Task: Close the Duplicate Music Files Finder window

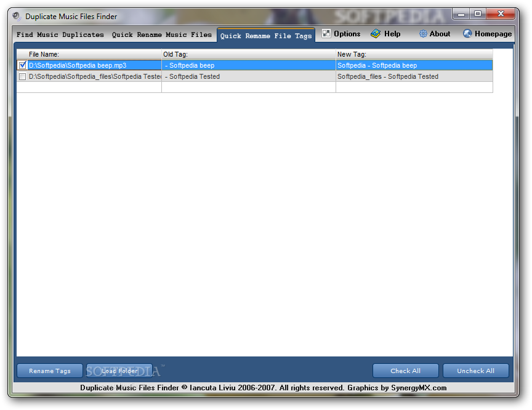Action: (x=501, y=14)
